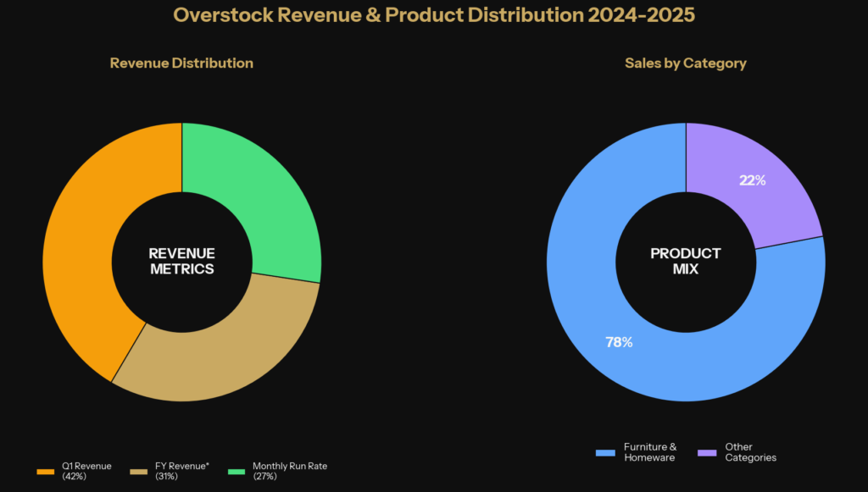This screenshot has width=868, height=492.
Task: Click the 'Revenue Distribution' chart heading
Action: coord(181,63)
